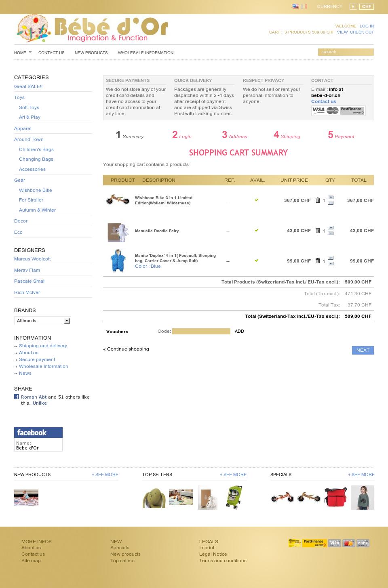The width and height of the screenshot is (388, 588).
Task: See more New Products
Action: 105,475
